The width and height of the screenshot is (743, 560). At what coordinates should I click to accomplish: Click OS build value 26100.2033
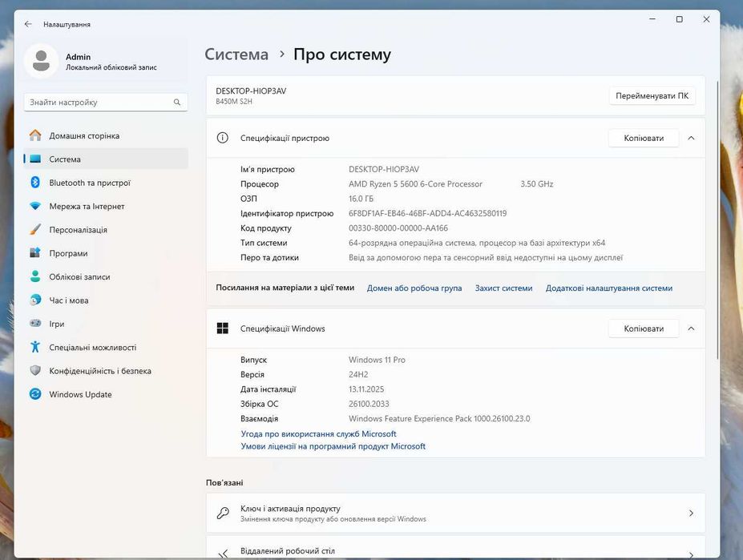369,404
